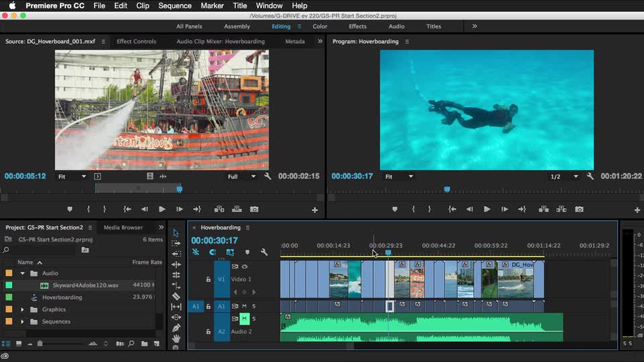Toggle Linked Selection in timeline
644x362 pixels.
[x=230, y=252]
